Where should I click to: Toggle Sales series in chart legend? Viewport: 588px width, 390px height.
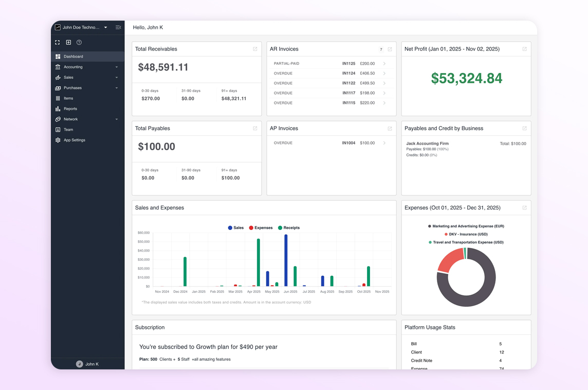[236, 227]
